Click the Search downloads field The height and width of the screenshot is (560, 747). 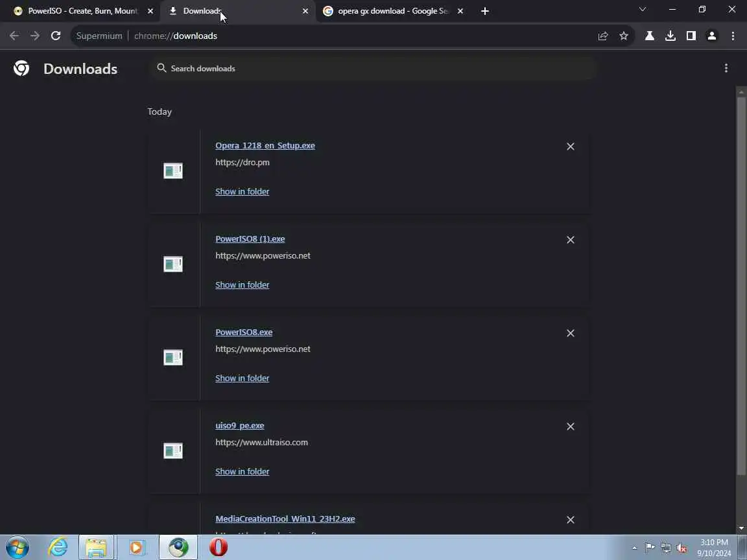[372, 68]
